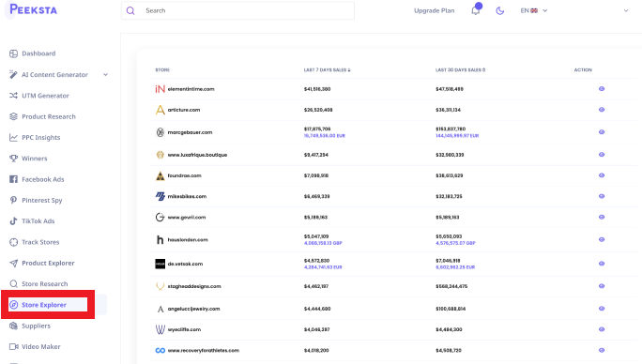Click the articture.com store name
The image size is (642, 364).
tap(184, 110)
